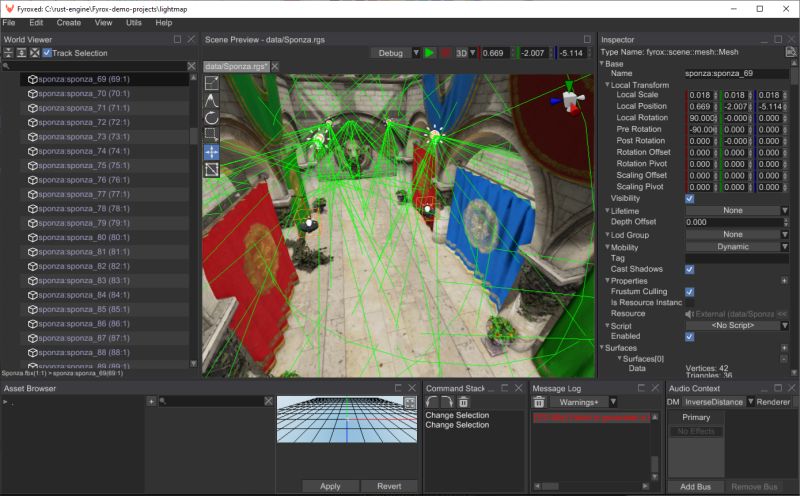
Task: Pick the rectangular selection tool icon
Action: tap(211, 135)
